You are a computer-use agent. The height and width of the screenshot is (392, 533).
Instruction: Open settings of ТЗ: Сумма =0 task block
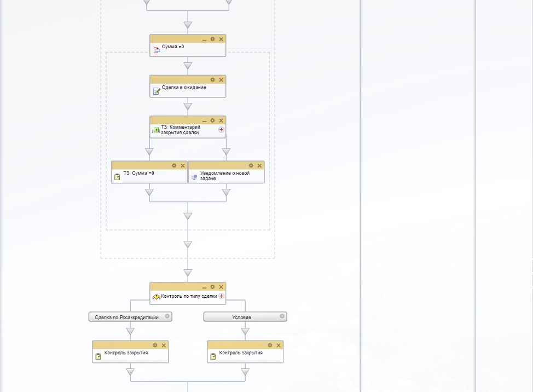175,165
